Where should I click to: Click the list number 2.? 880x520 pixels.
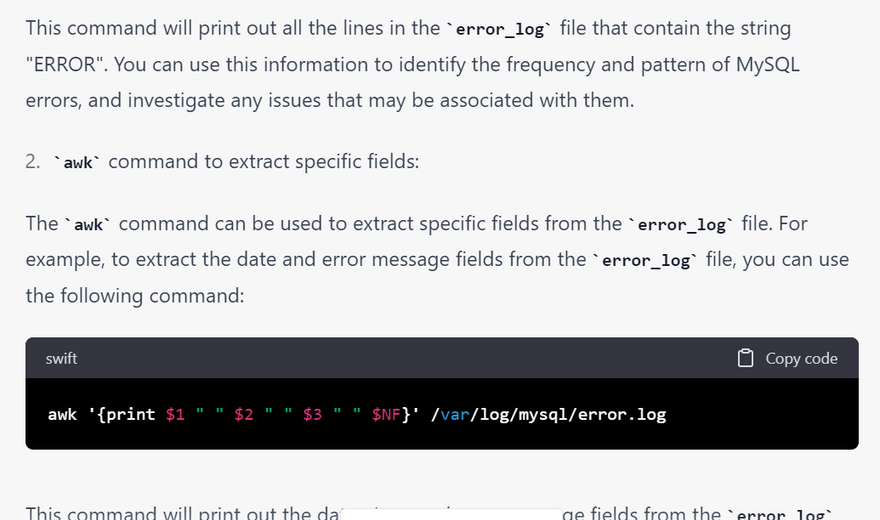[x=33, y=162]
